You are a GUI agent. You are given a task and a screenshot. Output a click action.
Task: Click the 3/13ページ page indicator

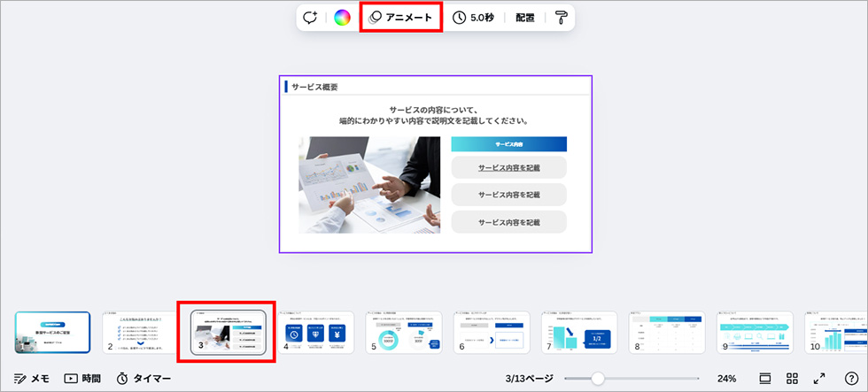[530, 379]
